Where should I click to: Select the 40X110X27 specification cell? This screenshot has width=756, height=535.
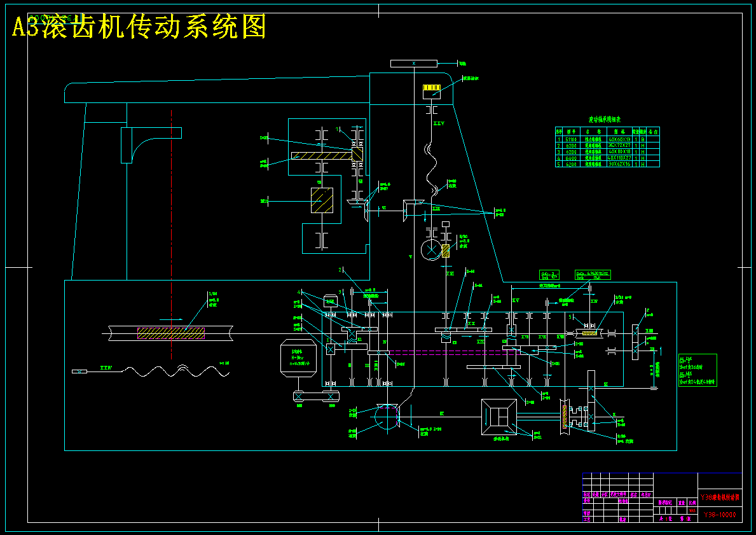tap(619, 158)
